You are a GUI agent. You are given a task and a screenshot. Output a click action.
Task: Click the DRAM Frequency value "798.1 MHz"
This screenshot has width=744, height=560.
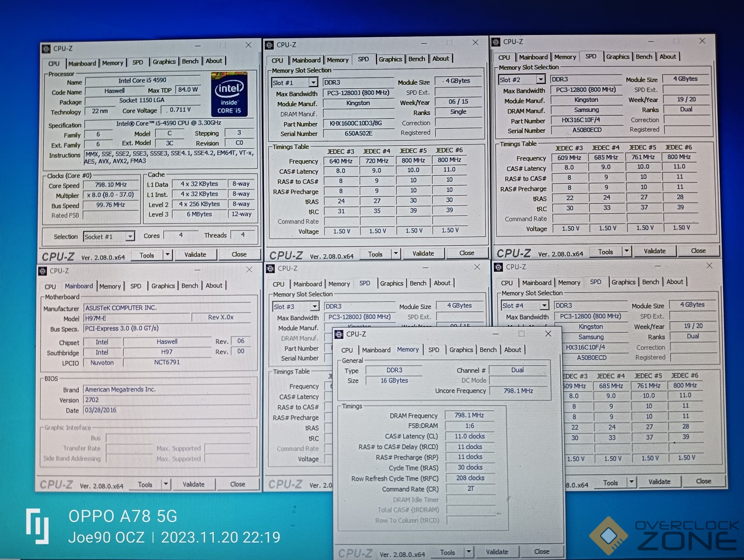click(x=469, y=415)
